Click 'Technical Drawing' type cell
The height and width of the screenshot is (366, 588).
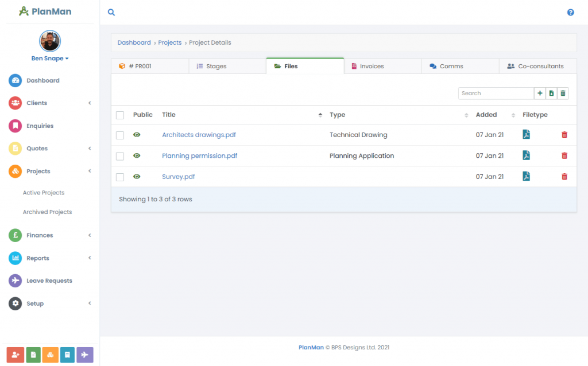[x=358, y=135]
